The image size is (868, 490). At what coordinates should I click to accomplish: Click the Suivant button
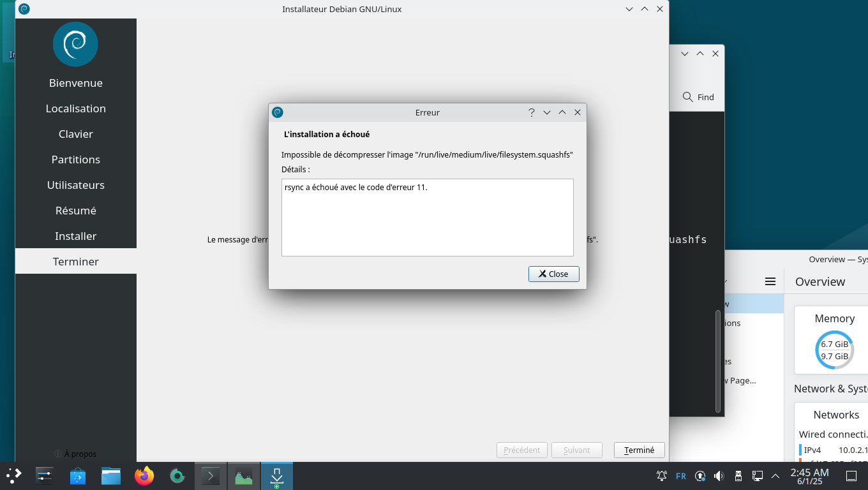pyautogui.click(x=577, y=450)
